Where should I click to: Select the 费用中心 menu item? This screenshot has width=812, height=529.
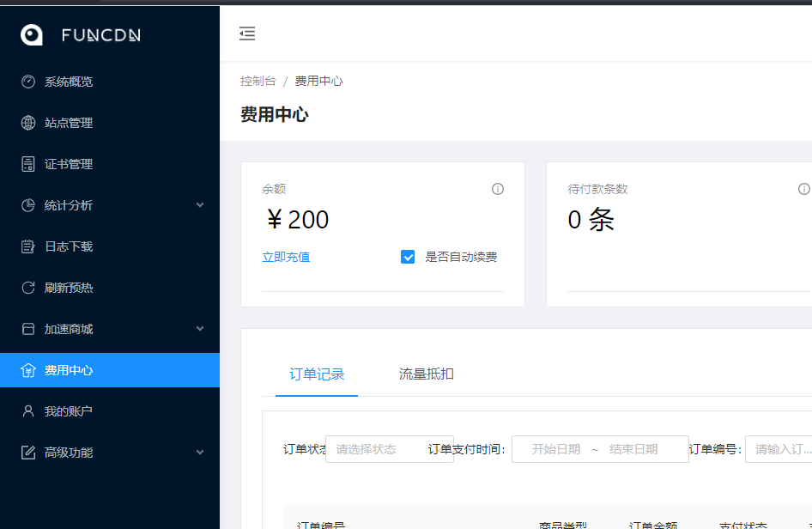[110, 370]
